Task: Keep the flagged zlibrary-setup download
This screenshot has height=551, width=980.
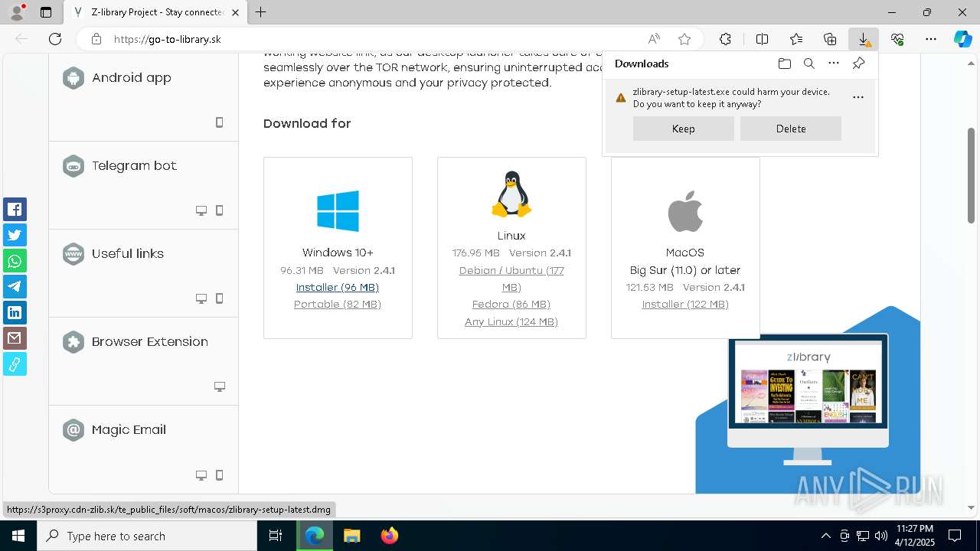Action: coord(684,129)
